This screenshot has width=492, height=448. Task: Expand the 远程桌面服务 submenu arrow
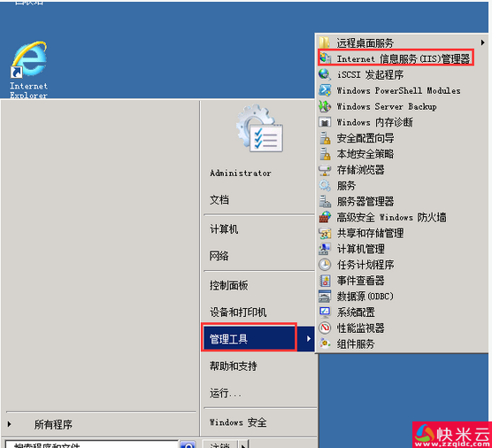pyautogui.click(x=482, y=42)
